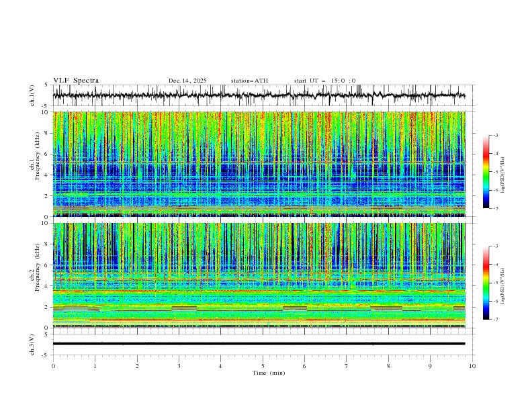Click the 0 minute tick label
This screenshot has height=411, width=532.
pyautogui.click(x=53, y=365)
